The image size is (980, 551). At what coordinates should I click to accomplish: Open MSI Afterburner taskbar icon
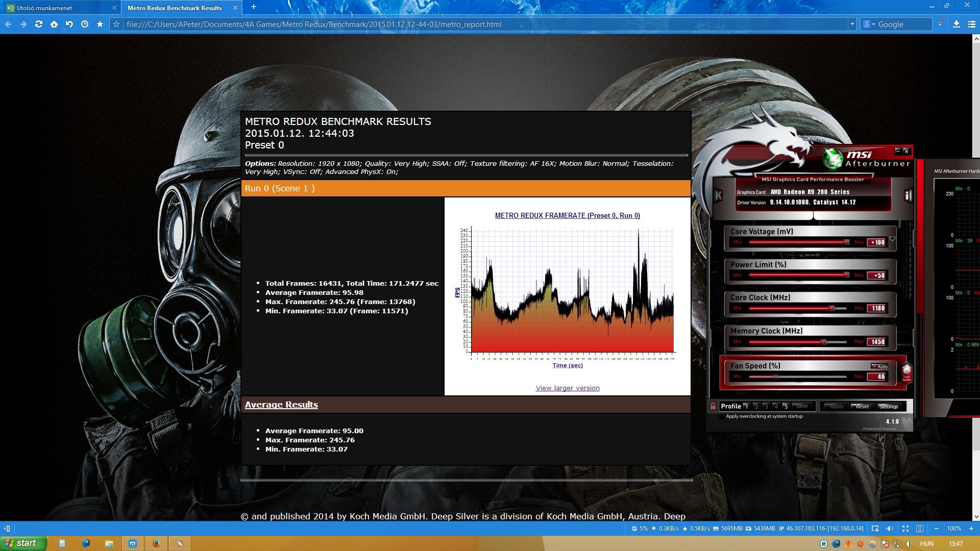(x=180, y=543)
